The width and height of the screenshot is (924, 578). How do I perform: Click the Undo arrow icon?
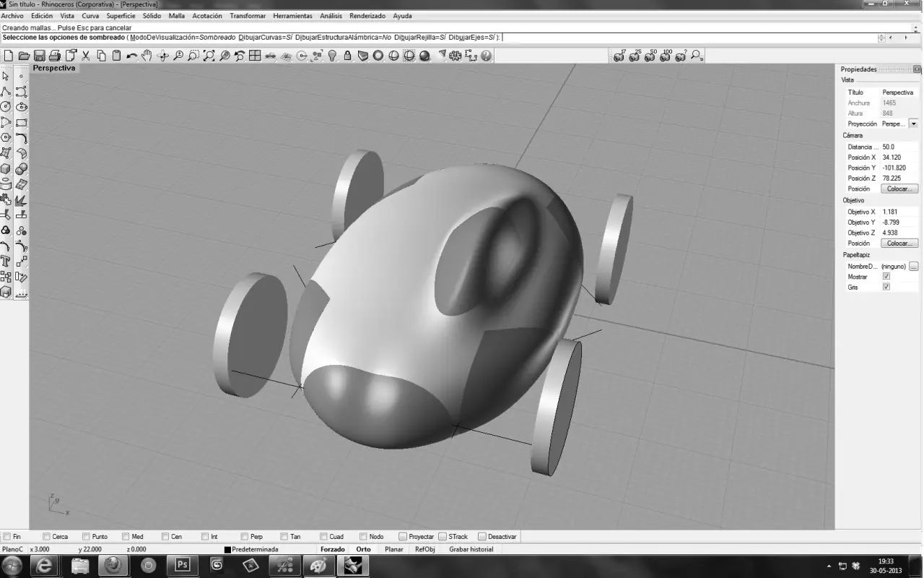click(132, 56)
